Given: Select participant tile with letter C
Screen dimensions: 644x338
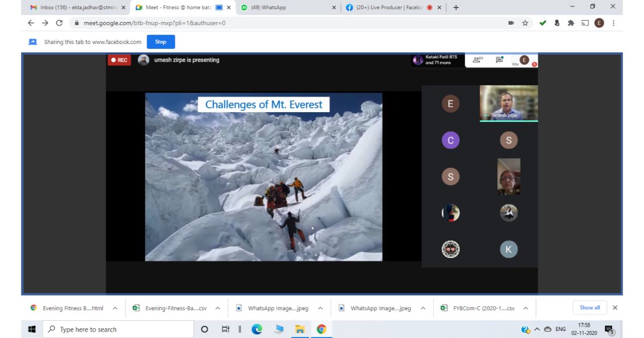Looking at the screenshot, I should (450, 141).
